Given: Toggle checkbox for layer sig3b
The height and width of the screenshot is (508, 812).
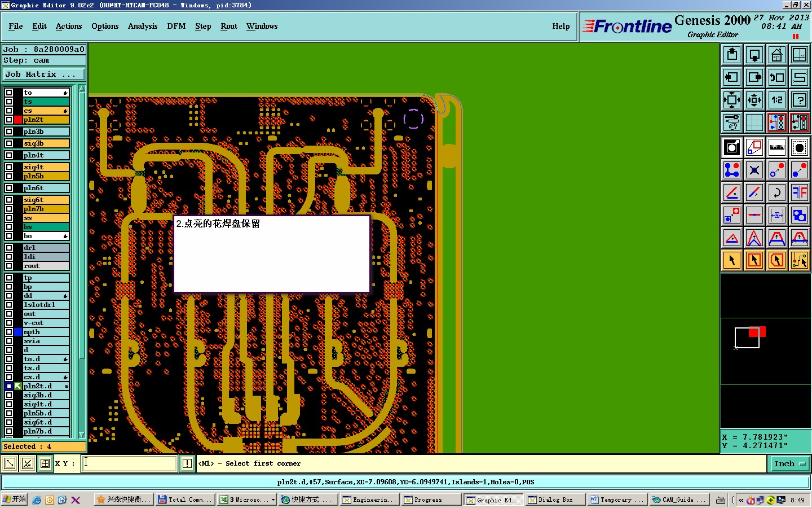Looking at the screenshot, I should point(9,143).
